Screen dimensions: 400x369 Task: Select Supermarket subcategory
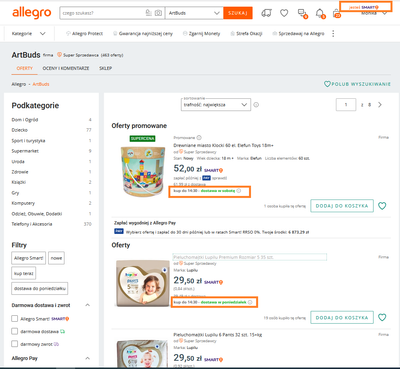pos(25,151)
